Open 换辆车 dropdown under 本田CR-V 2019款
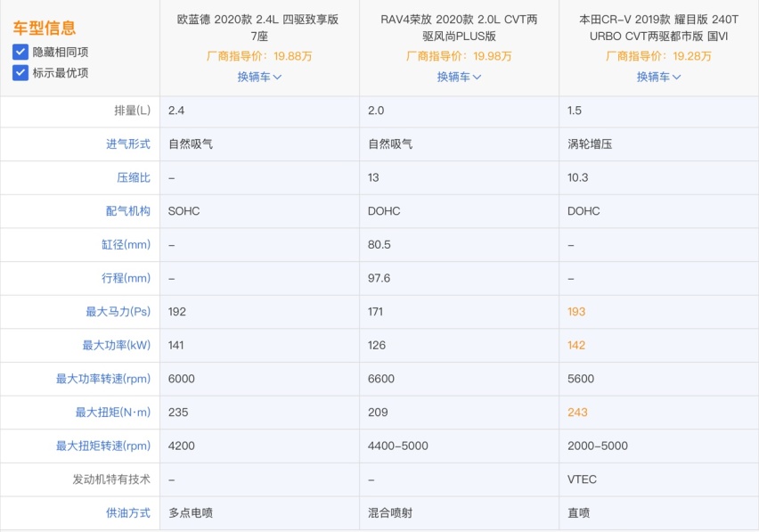Image resolution: width=759 pixels, height=532 pixels. pos(658,77)
